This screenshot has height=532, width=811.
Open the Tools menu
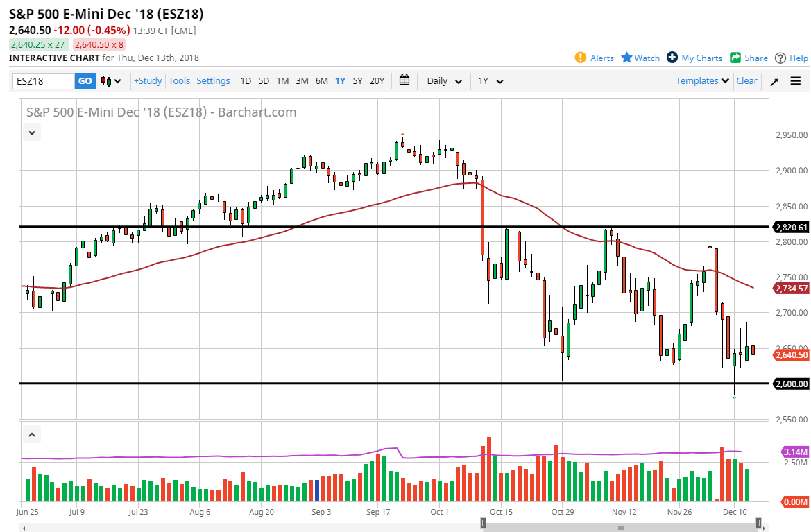179,80
